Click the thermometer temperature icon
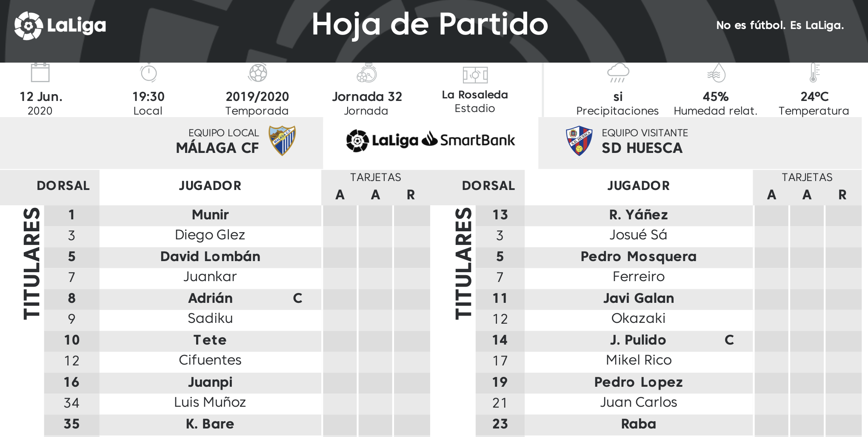Screen dimensions: 868x437 (814, 72)
